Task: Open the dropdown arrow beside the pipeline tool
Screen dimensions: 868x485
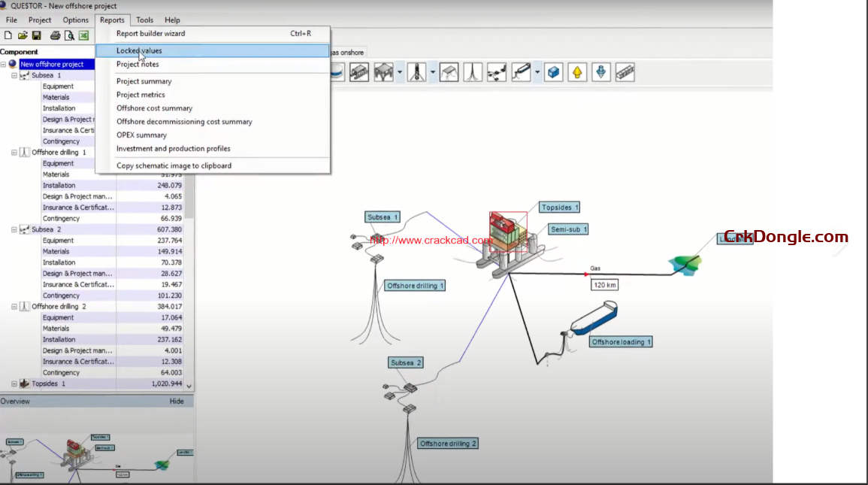Action: [x=536, y=72]
